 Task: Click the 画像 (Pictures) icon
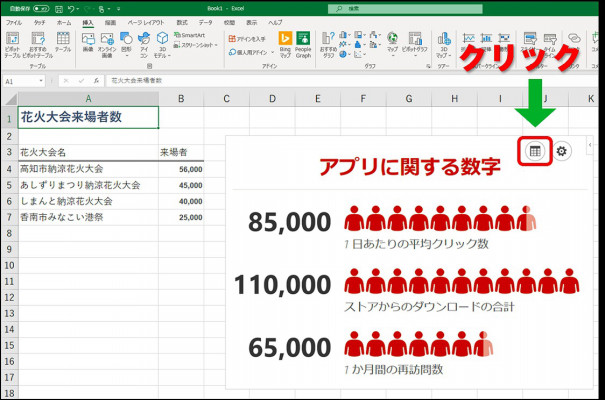pyautogui.click(x=88, y=41)
